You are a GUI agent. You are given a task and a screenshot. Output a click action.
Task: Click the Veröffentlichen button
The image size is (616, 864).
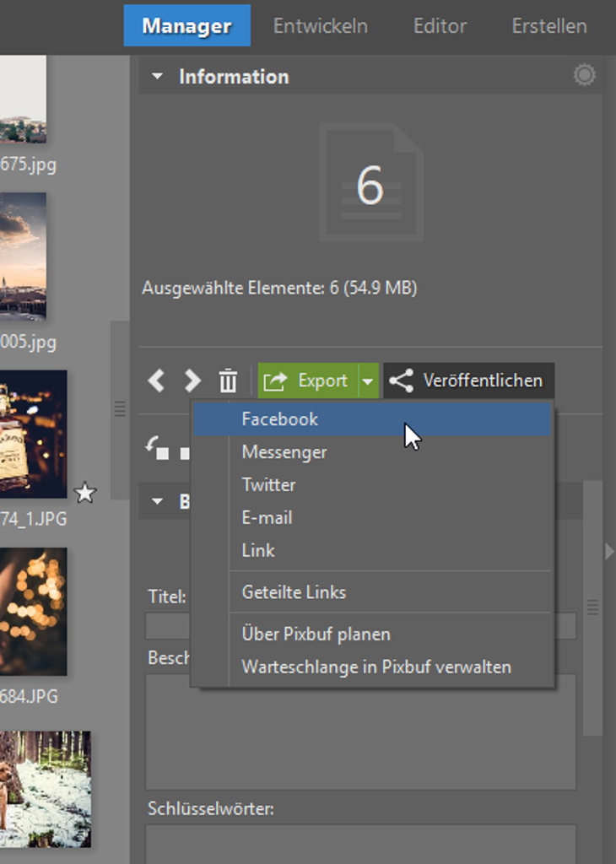point(469,381)
